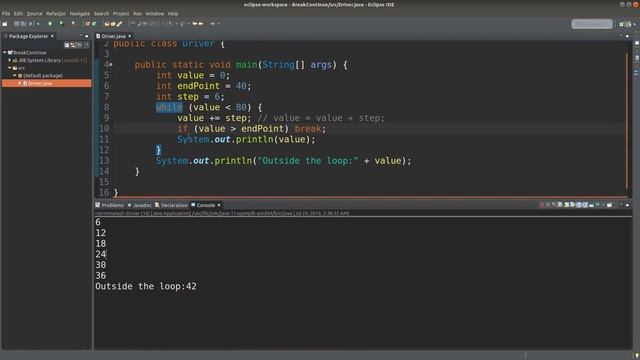Expand the Driver.java tree arrow

[x=19, y=83]
